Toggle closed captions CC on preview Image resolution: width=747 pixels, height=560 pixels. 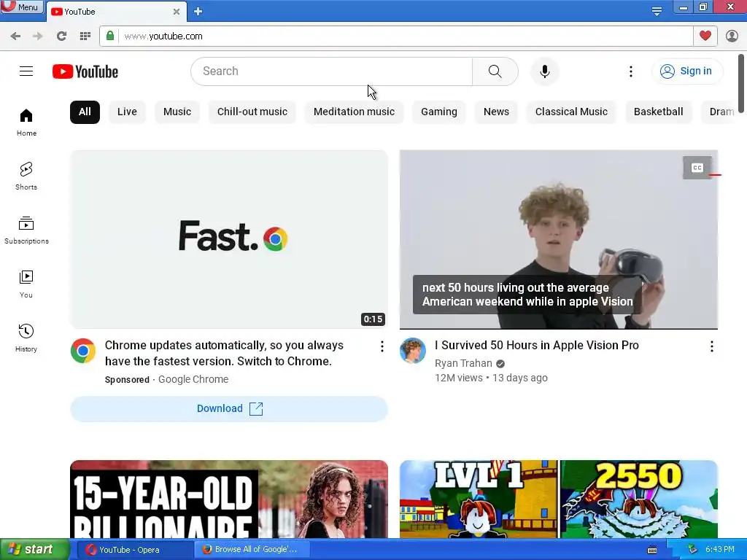697,168
